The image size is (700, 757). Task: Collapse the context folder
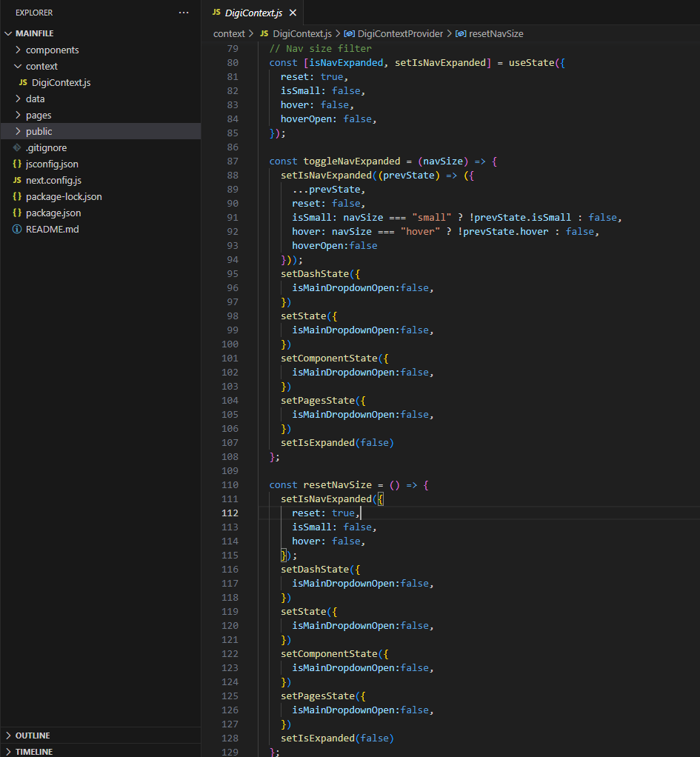41,67
